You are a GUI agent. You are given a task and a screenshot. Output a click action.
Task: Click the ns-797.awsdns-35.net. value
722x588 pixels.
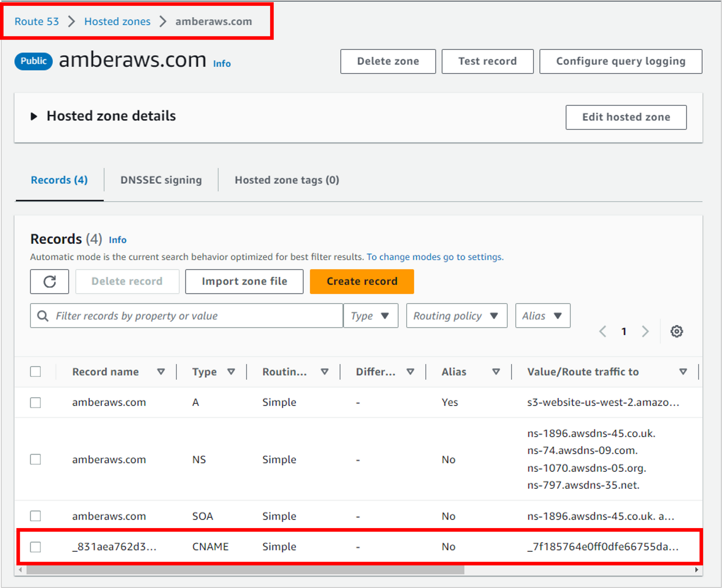(583, 485)
